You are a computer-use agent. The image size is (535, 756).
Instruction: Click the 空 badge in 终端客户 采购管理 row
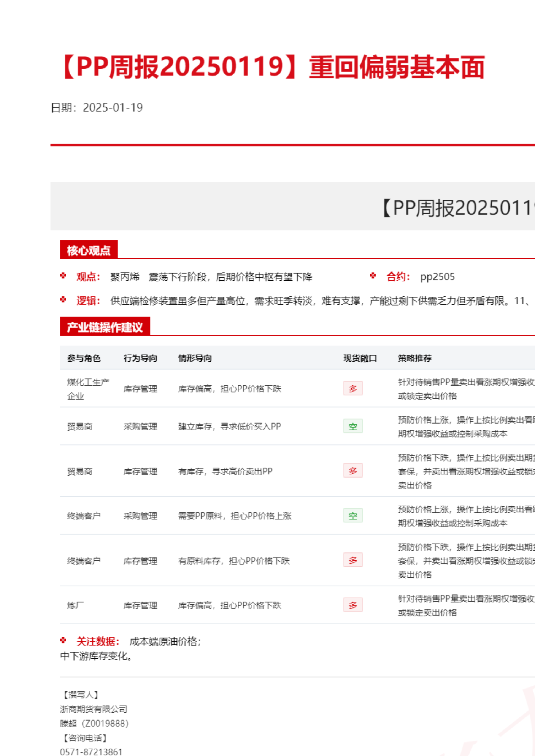click(x=353, y=516)
